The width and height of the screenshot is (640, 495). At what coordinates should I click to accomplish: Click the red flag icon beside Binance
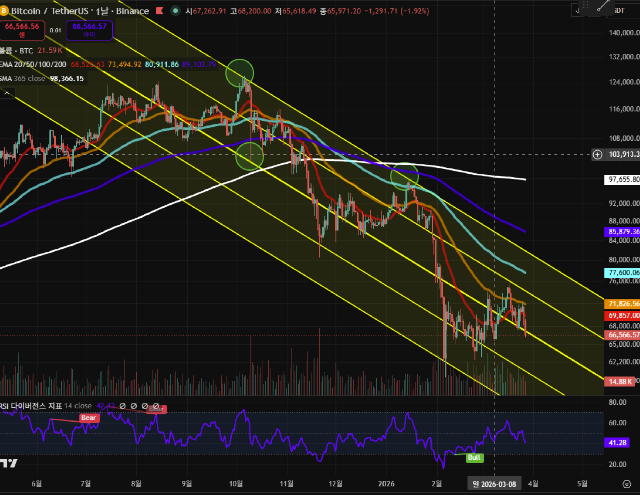(x=160, y=11)
